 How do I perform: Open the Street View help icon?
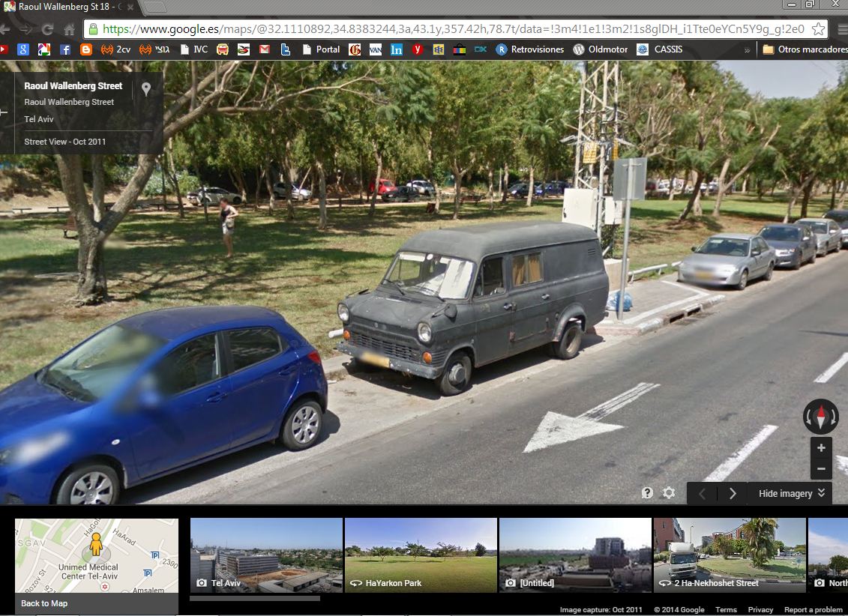tap(647, 493)
